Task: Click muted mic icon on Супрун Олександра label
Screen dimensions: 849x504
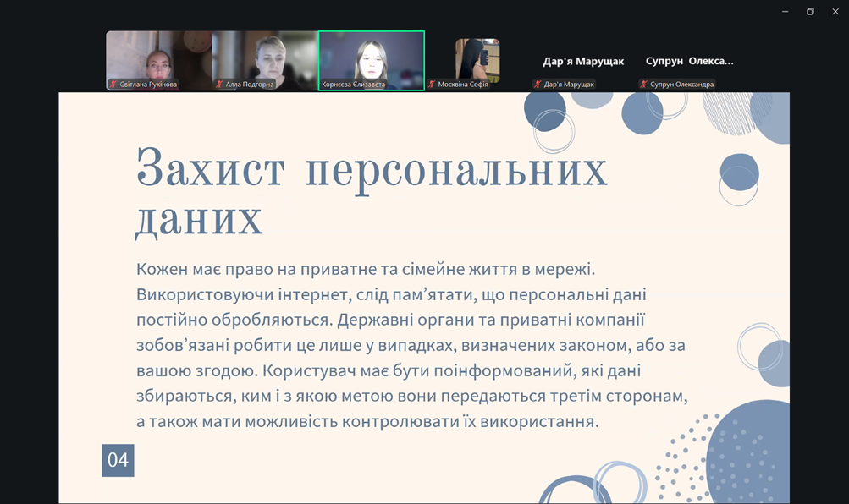Action: click(643, 85)
